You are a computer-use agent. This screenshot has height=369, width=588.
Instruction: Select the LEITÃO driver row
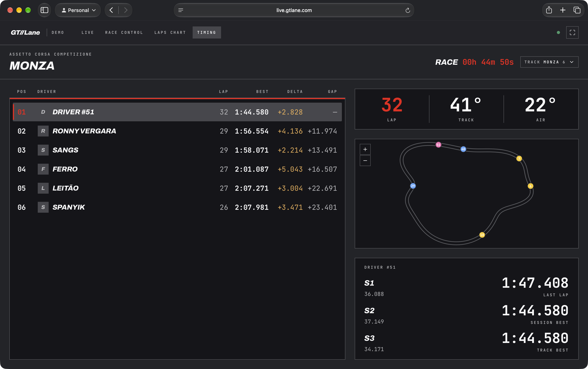tap(177, 188)
